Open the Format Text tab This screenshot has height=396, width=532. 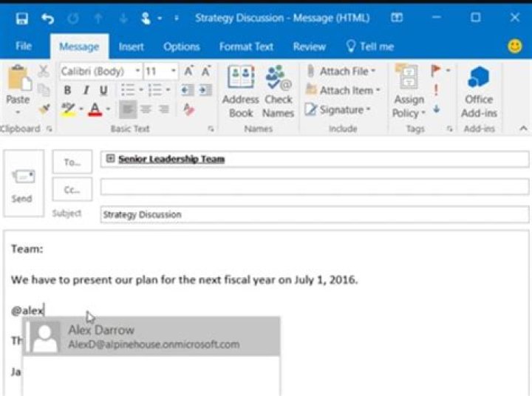click(x=246, y=47)
